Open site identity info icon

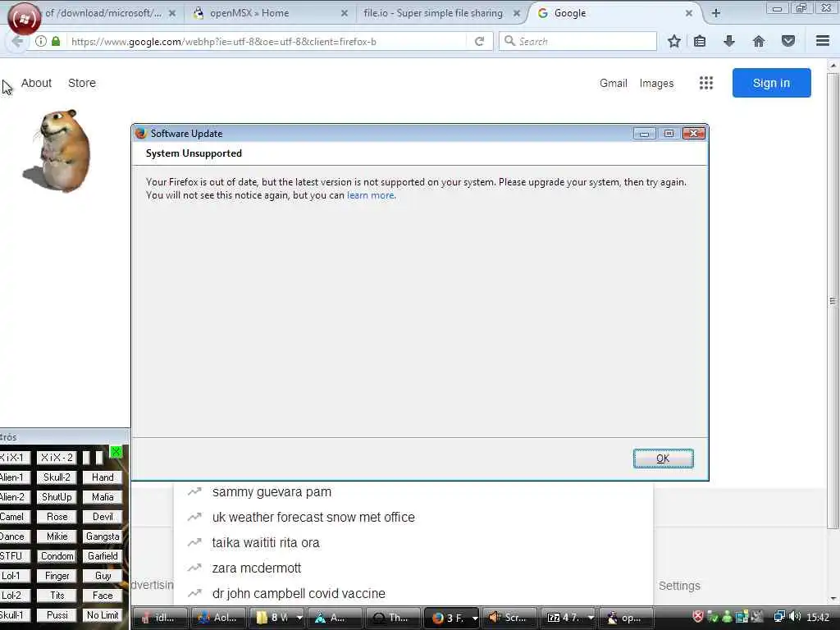(x=41, y=41)
